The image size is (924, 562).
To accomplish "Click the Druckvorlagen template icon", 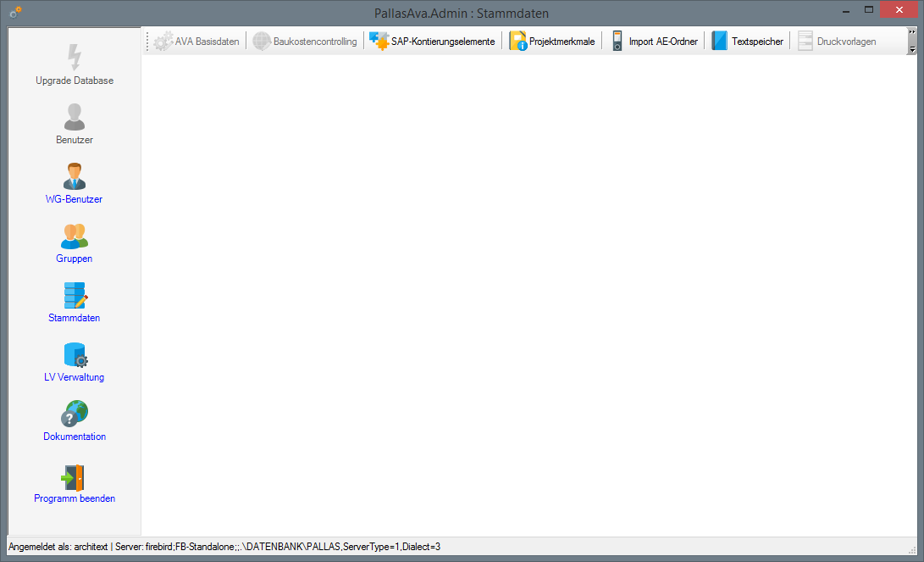I will coord(805,41).
